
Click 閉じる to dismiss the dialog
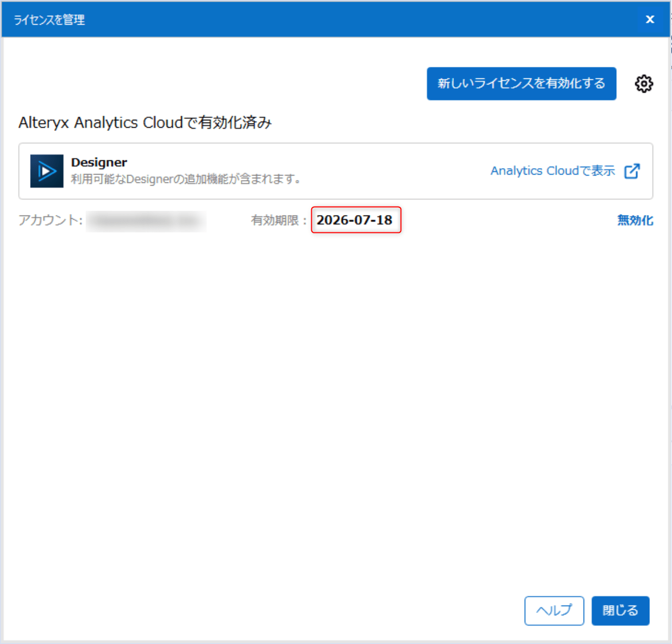coord(620,610)
